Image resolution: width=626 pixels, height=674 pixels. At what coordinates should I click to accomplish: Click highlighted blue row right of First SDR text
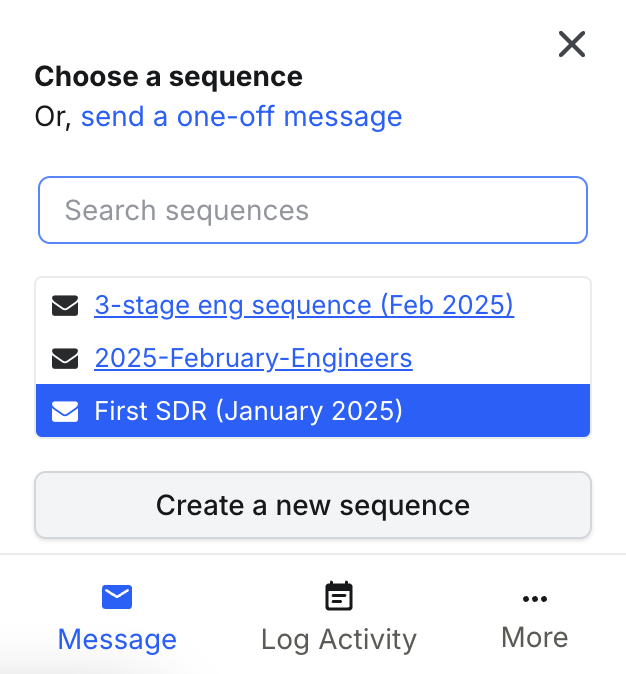point(497,411)
